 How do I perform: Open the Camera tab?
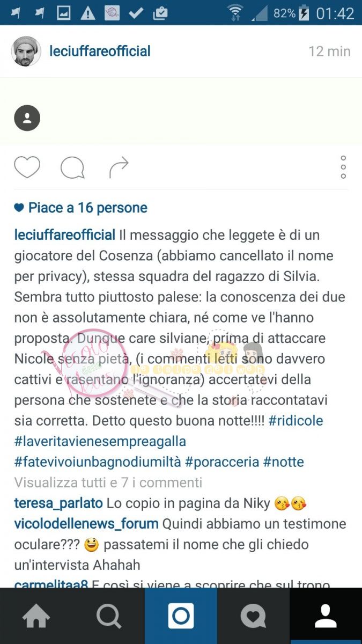(x=181, y=616)
